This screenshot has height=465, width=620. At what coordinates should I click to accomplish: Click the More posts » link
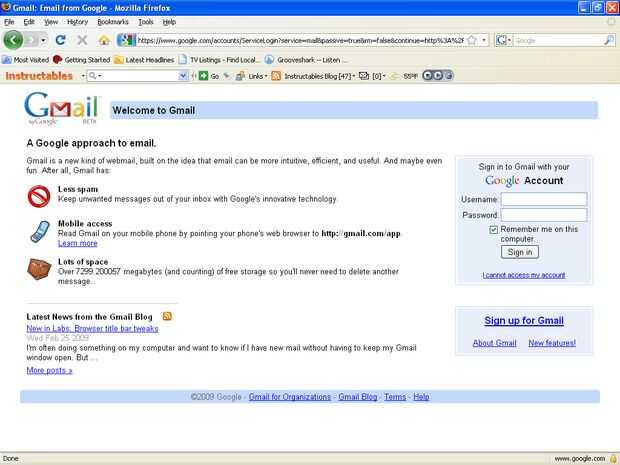coord(49,370)
